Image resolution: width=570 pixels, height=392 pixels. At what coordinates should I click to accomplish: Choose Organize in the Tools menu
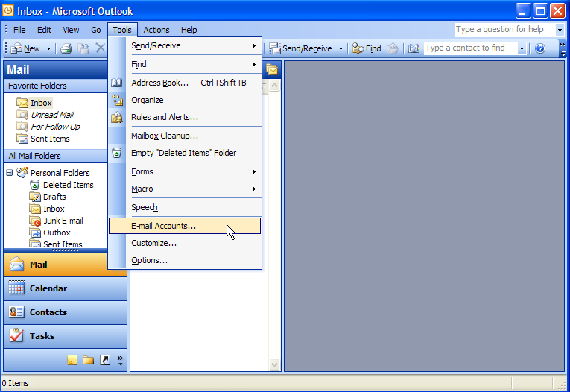(x=185, y=100)
